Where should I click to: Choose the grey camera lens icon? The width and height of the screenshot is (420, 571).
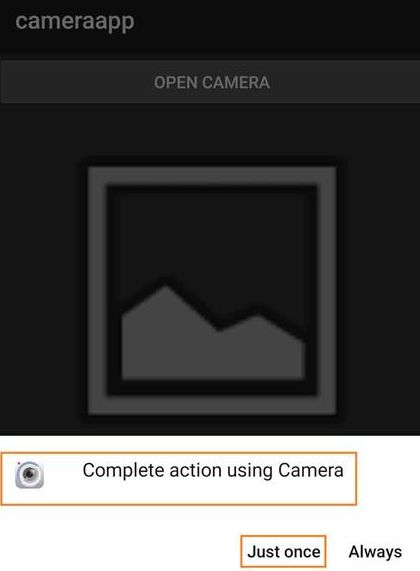[x=30, y=474]
